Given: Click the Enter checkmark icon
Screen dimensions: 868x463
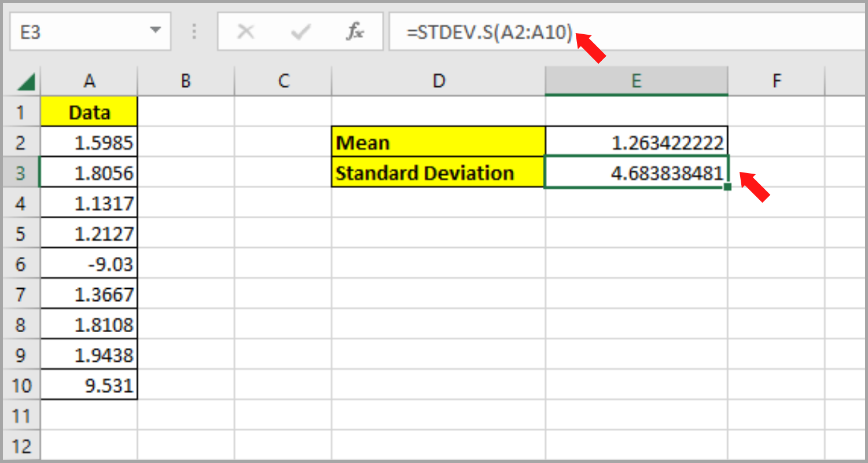Looking at the screenshot, I should coord(299,32).
